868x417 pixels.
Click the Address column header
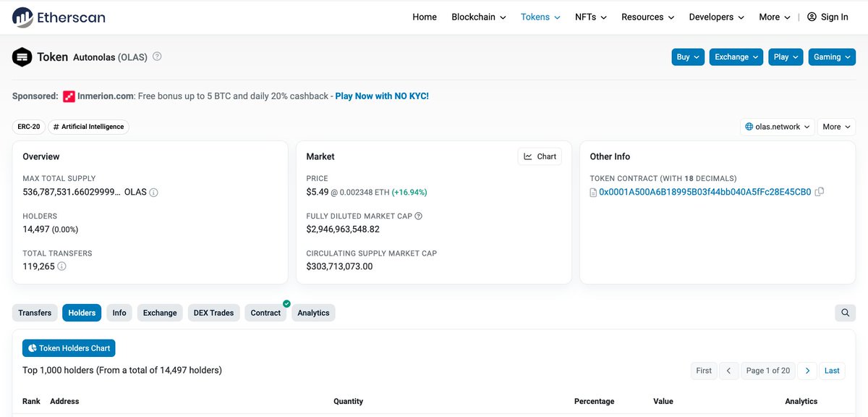point(64,401)
